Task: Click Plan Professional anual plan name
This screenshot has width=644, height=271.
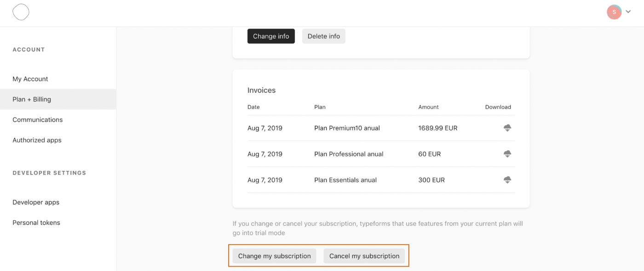Action: [x=349, y=154]
